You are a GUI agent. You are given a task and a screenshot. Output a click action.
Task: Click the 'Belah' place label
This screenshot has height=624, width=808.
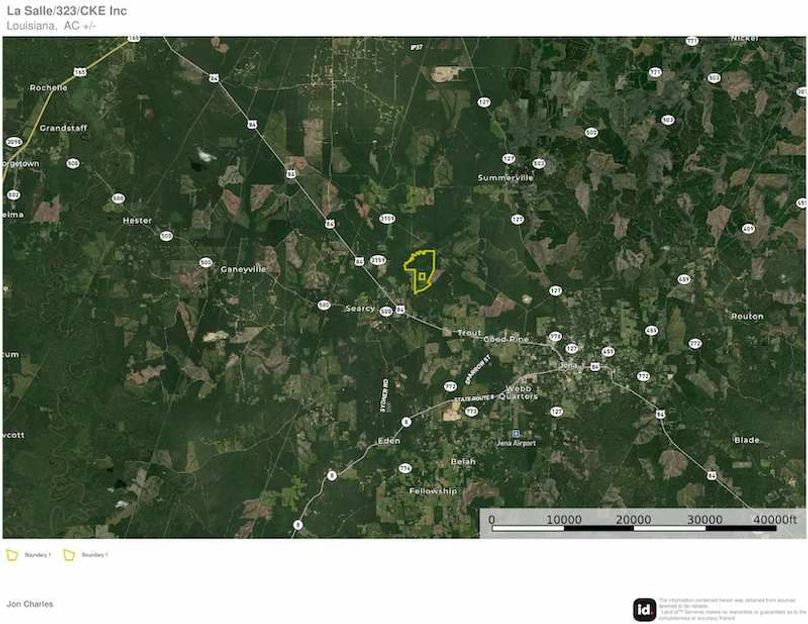coord(463,462)
